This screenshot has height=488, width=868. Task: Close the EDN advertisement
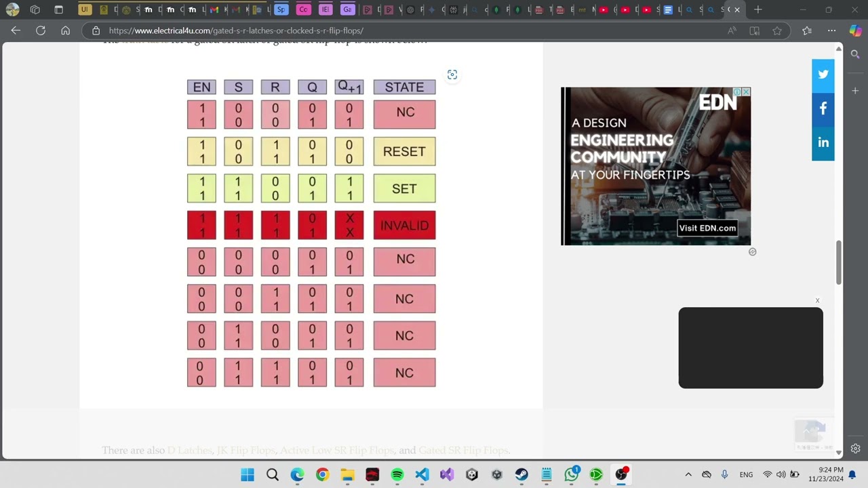[x=746, y=91]
